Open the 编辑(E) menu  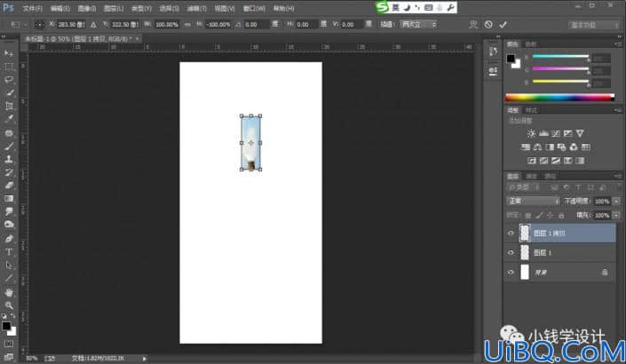pos(59,8)
